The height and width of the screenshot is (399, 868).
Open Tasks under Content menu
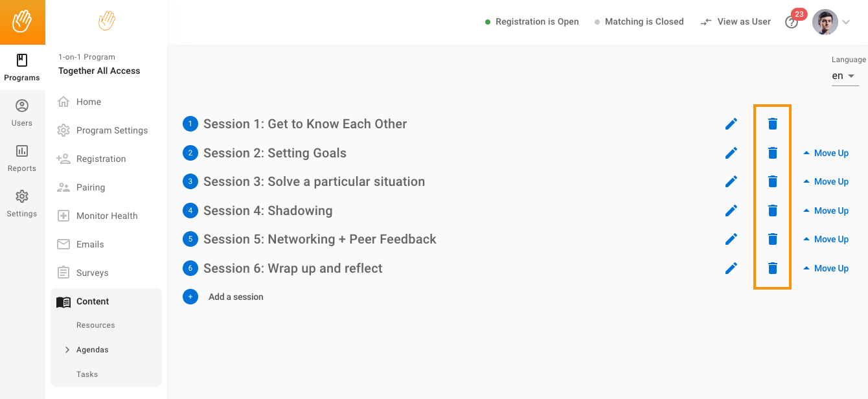(87, 374)
